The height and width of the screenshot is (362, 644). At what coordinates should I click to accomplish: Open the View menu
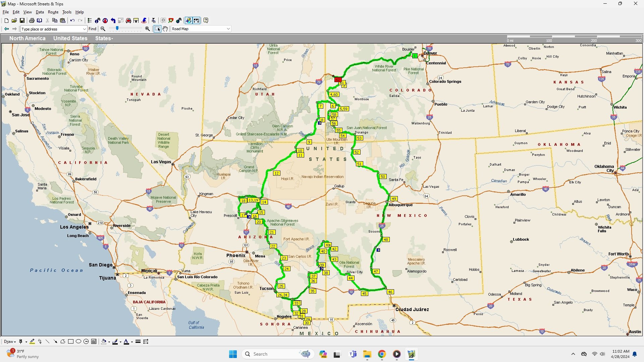pyautogui.click(x=28, y=12)
